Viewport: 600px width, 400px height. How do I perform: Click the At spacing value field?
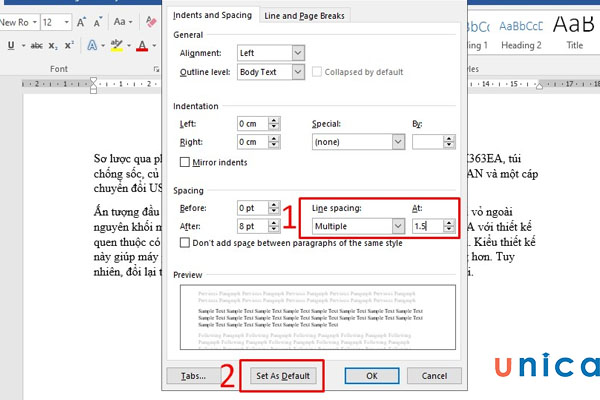point(427,226)
